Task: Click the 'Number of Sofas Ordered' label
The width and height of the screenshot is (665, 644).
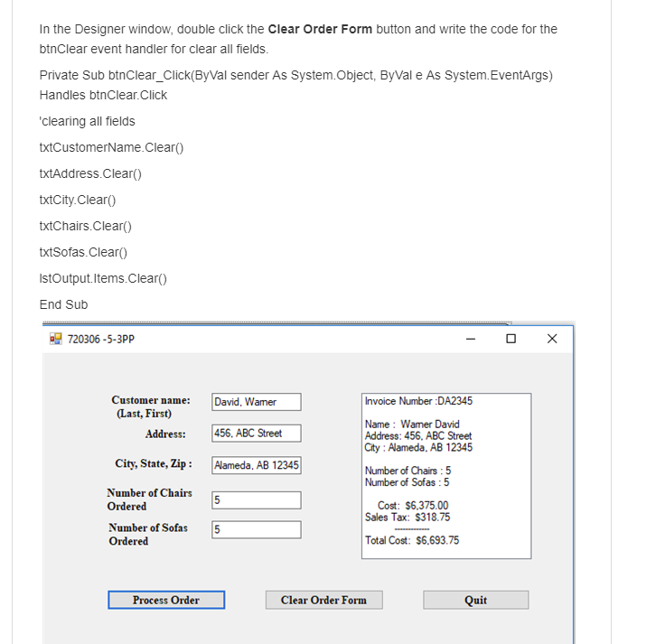Action: (x=148, y=534)
